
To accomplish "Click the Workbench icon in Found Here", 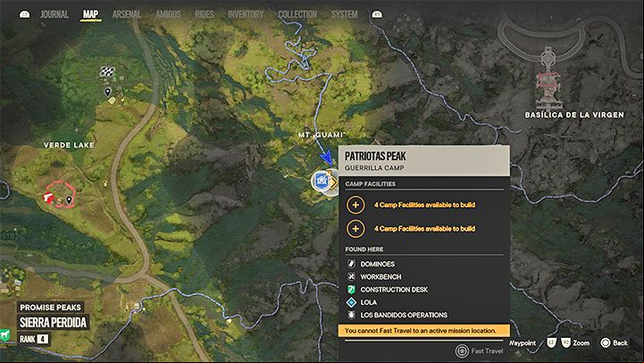I will [x=351, y=276].
